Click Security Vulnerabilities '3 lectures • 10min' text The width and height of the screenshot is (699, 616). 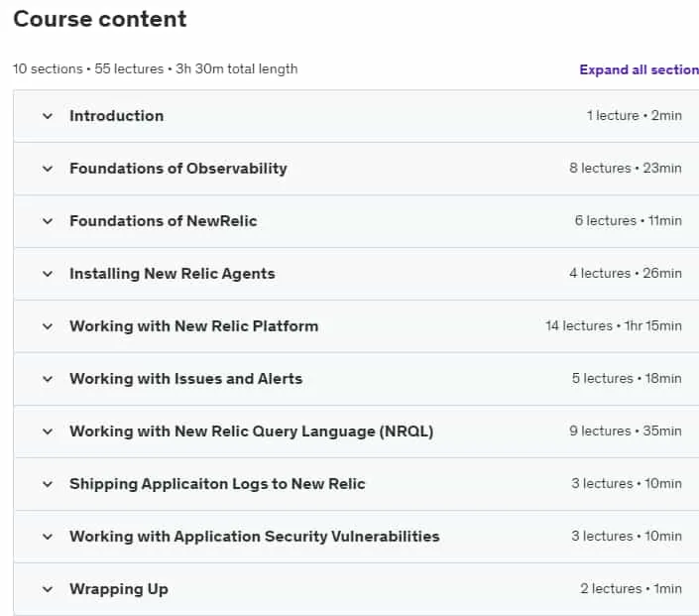[627, 537]
